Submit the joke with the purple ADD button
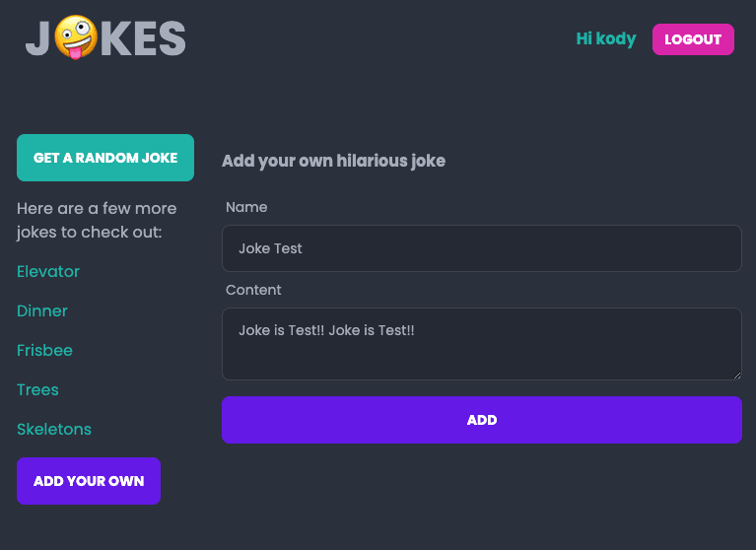The image size is (756, 550). [481, 420]
